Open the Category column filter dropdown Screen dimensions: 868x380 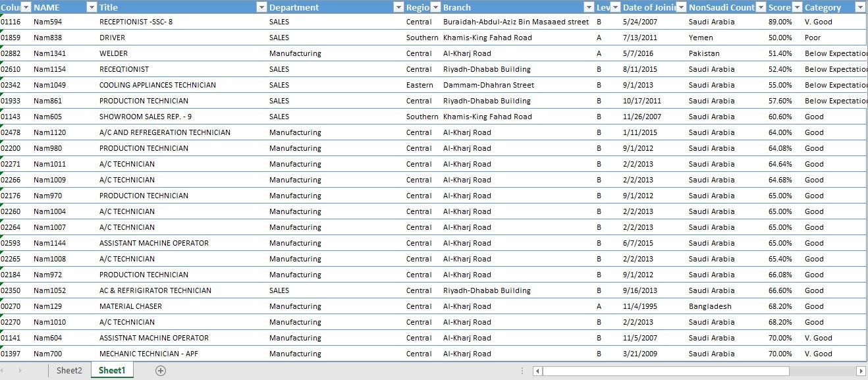pos(859,7)
